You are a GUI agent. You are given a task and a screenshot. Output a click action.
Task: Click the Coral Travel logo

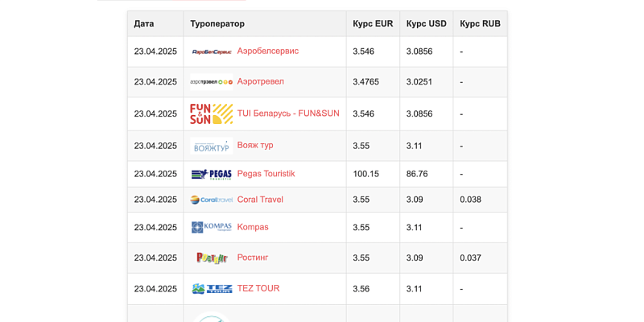[x=212, y=200]
